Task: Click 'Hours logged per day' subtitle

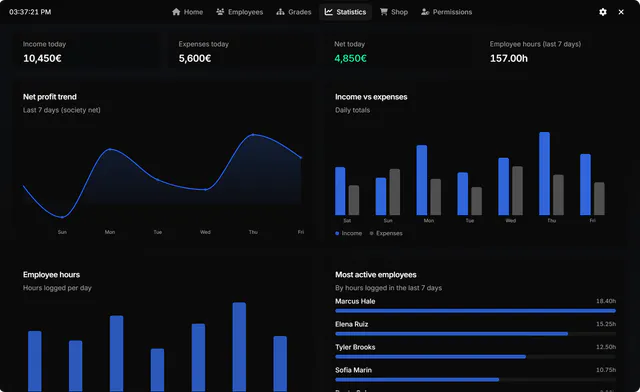Action: pos(57,288)
